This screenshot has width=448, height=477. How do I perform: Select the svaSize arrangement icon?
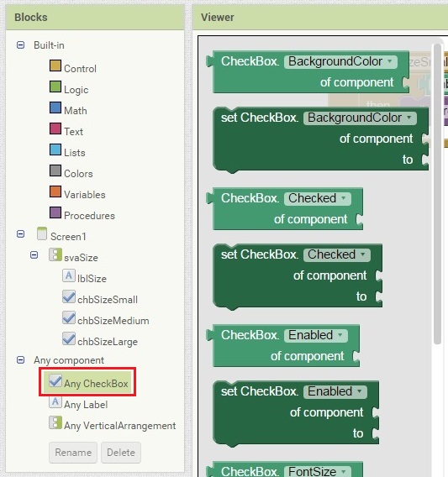click(55, 254)
